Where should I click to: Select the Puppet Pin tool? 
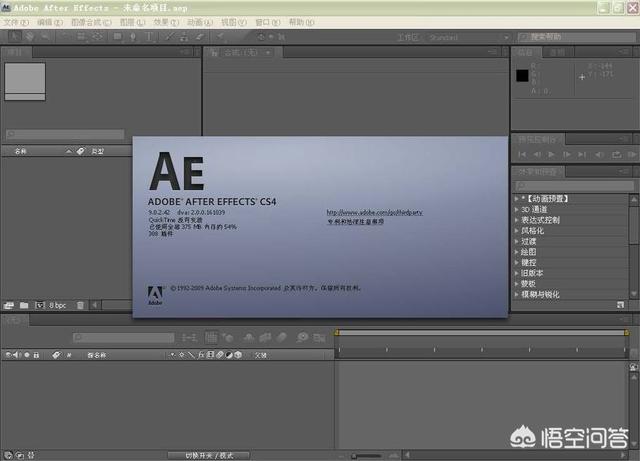point(220,37)
